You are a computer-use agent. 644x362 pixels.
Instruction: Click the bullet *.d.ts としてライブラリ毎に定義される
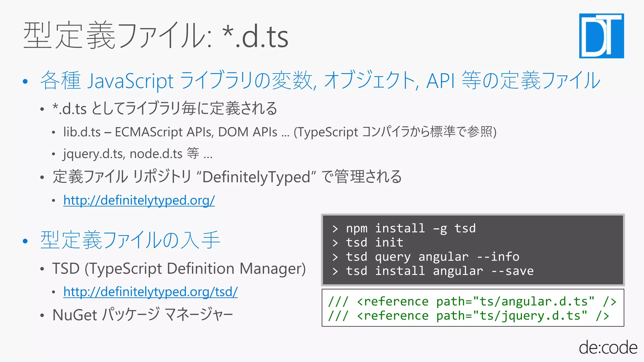165,108
